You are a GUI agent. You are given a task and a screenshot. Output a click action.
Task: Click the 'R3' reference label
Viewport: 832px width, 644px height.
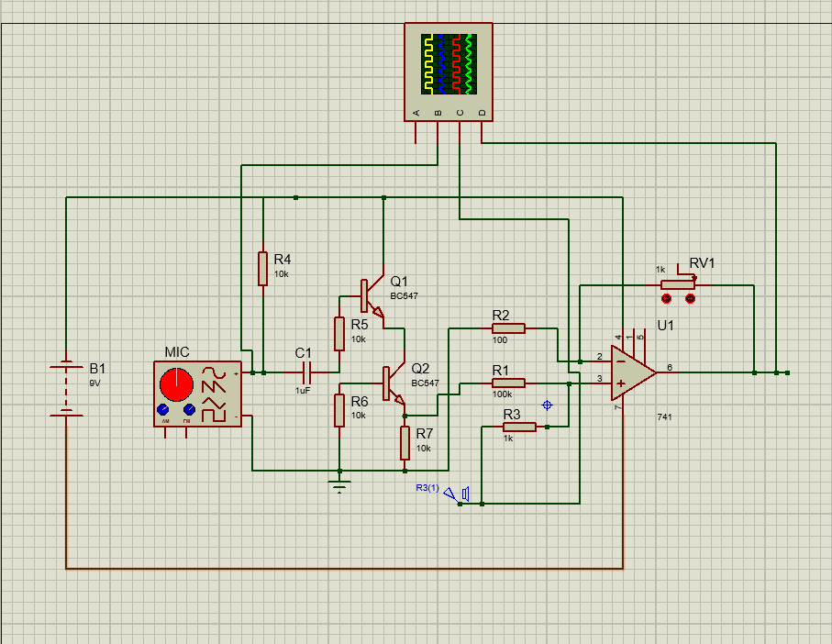512,414
